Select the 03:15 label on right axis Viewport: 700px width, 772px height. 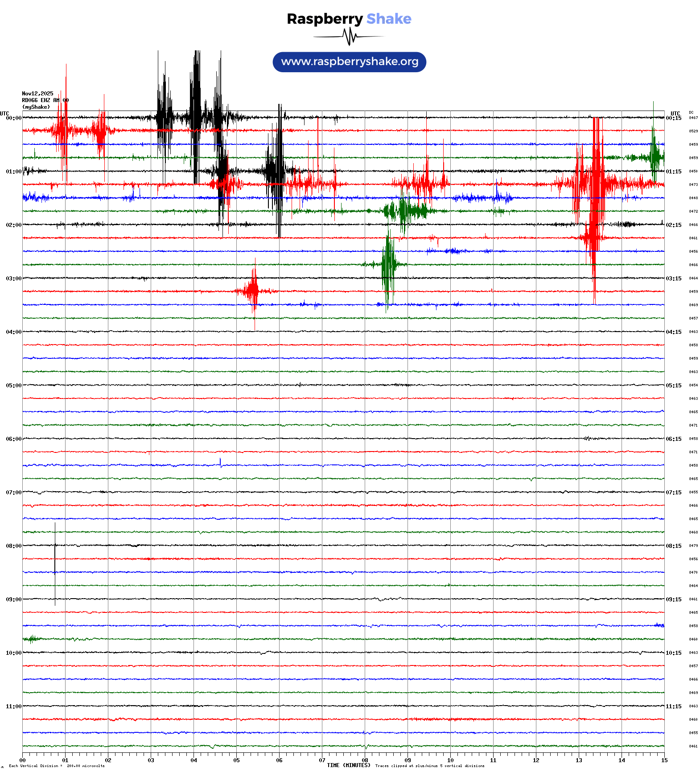pyautogui.click(x=673, y=279)
